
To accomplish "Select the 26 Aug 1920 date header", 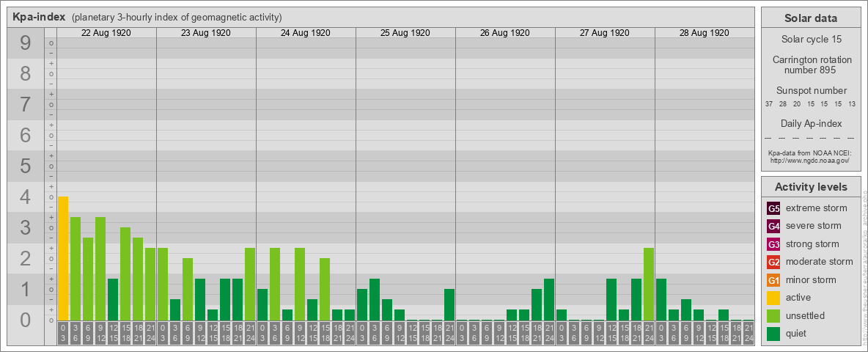I will pyautogui.click(x=505, y=33).
